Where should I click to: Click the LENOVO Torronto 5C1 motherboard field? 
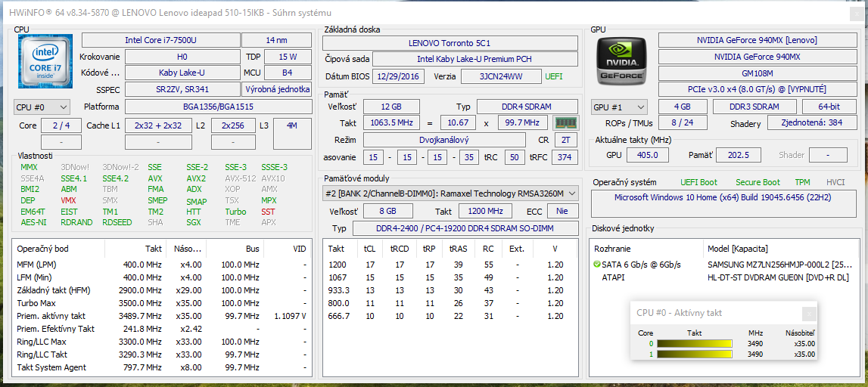click(x=450, y=42)
